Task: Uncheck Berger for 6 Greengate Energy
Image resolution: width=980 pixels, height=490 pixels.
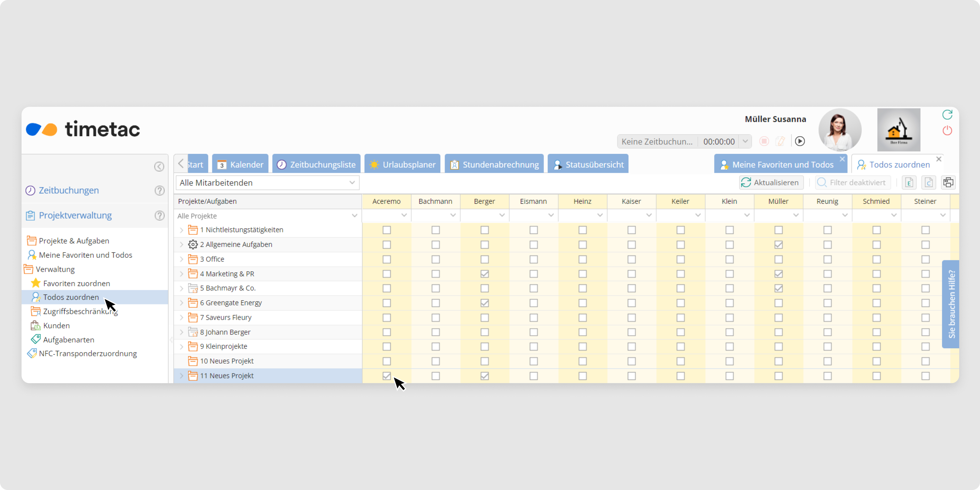Action: tap(484, 303)
